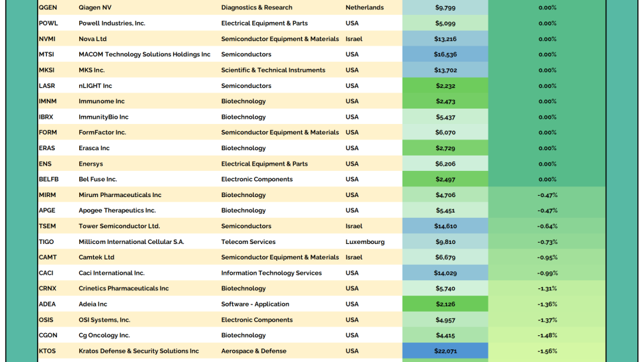Select the CAMT ticker cell
The width and height of the screenshot is (644, 362).
pos(48,257)
